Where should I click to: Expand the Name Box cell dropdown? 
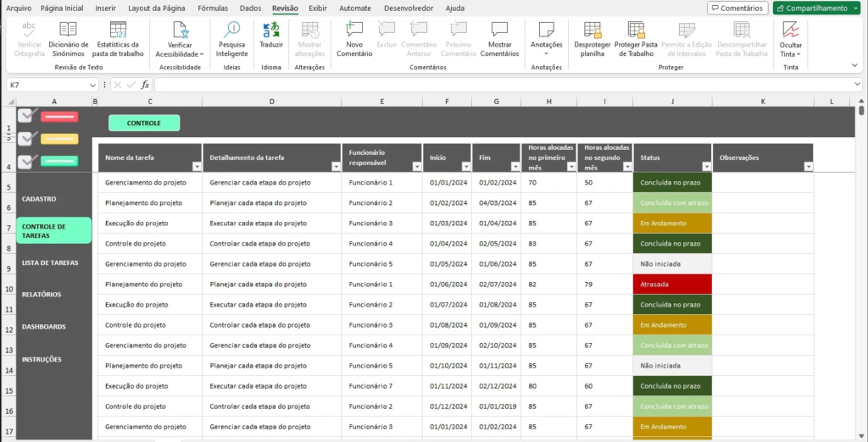pyautogui.click(x=92, y=85)
